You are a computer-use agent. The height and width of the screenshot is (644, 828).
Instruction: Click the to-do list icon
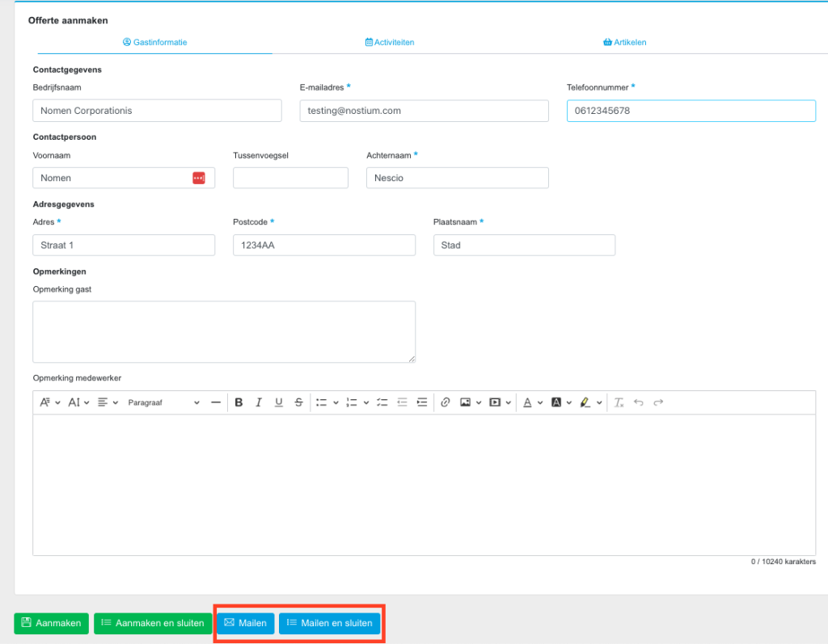tap(382, 402)
